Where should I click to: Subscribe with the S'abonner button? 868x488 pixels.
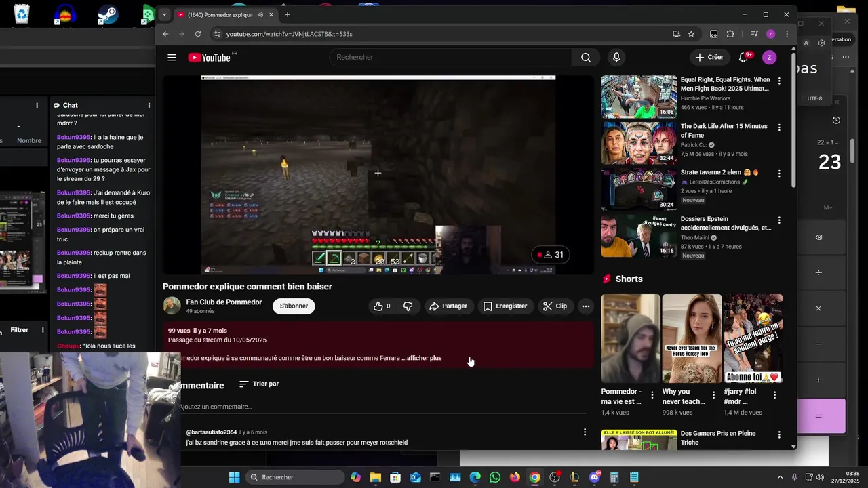(294, 306)
